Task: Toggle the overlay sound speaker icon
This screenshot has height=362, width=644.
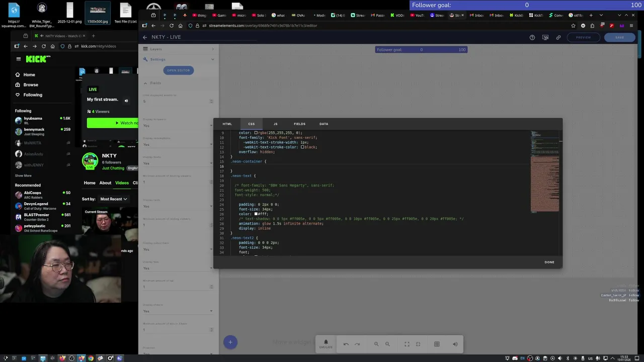Action: click(x=455, y=344)
